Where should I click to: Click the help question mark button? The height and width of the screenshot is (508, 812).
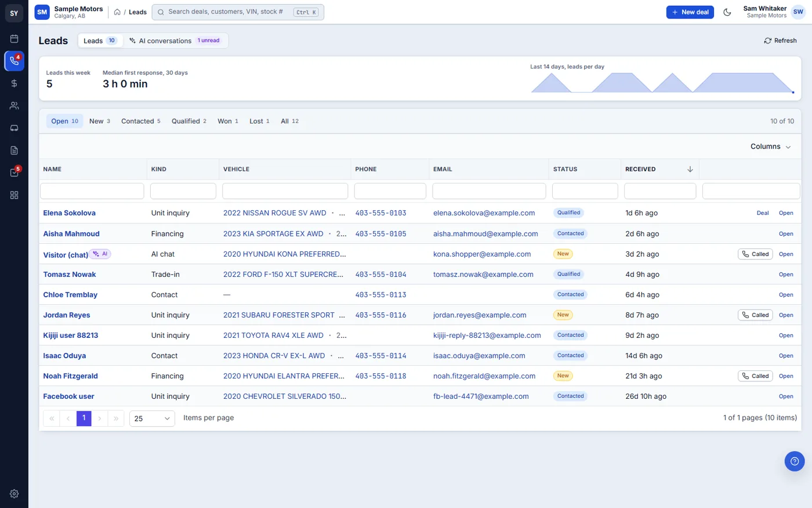[x=795, y=461]
